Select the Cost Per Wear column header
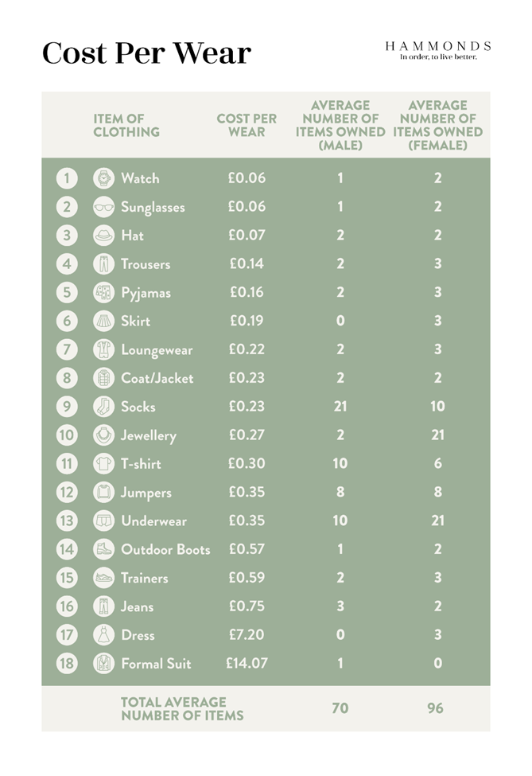 click(x=247, y=125)
